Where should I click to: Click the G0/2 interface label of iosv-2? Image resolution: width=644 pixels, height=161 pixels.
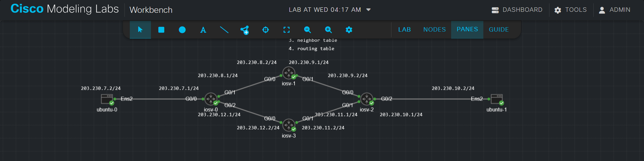point(386,99)
